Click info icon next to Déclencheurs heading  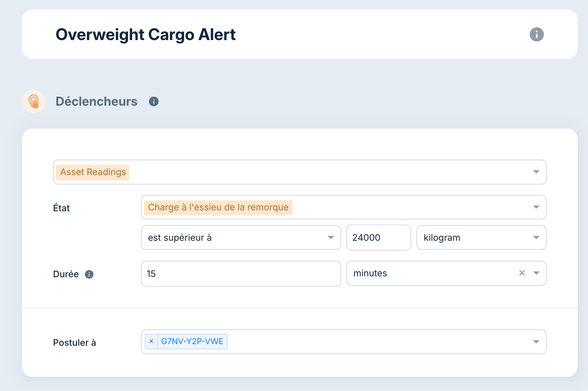(154, 101)
